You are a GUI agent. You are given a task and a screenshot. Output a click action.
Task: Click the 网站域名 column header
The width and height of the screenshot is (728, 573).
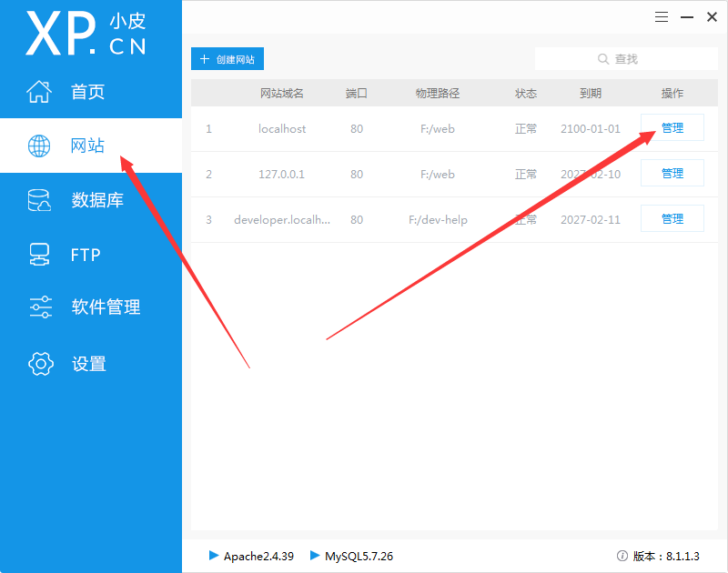[282, 93]
